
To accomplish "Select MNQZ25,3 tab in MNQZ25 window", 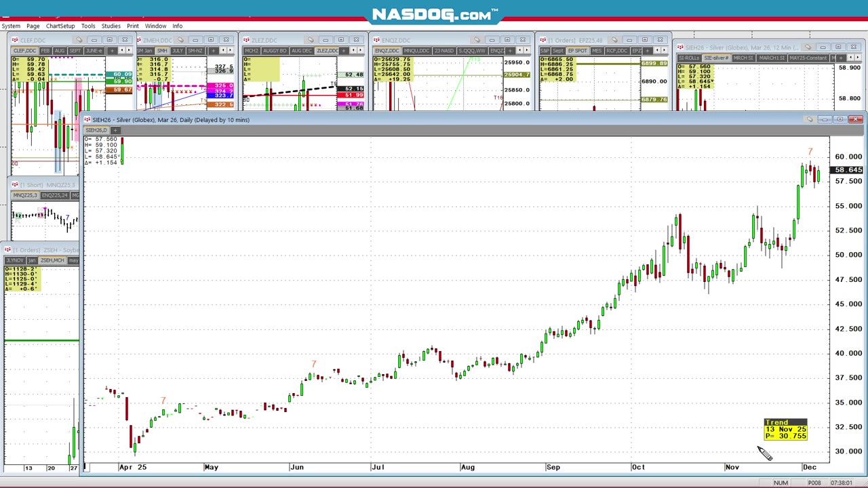I will 25,196.
